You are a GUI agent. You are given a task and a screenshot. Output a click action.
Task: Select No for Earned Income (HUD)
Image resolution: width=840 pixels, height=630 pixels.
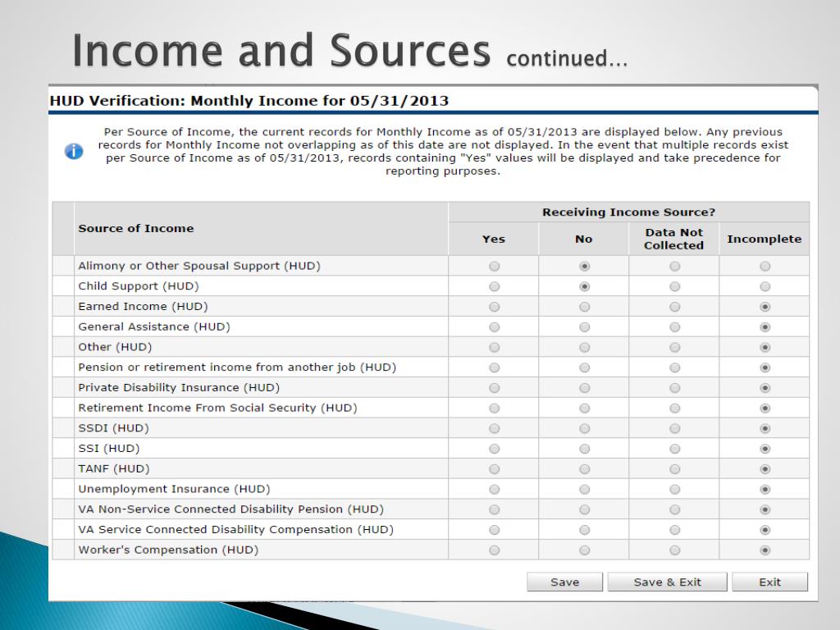pos(584,307)
